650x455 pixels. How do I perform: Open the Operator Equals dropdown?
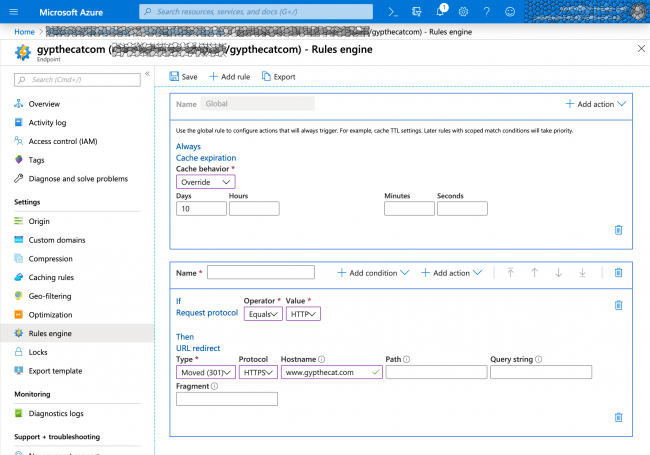(263, 314)
